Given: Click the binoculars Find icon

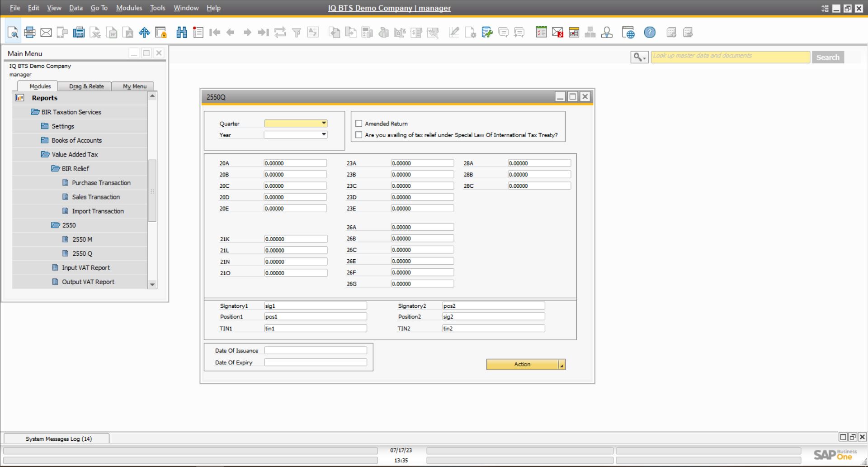Looking at the screenshot, I should [182, 33].
